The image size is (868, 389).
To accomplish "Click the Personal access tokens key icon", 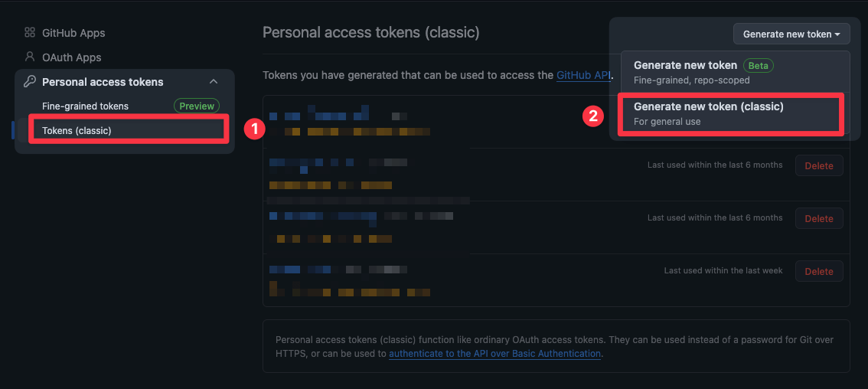I will [30, 82].
